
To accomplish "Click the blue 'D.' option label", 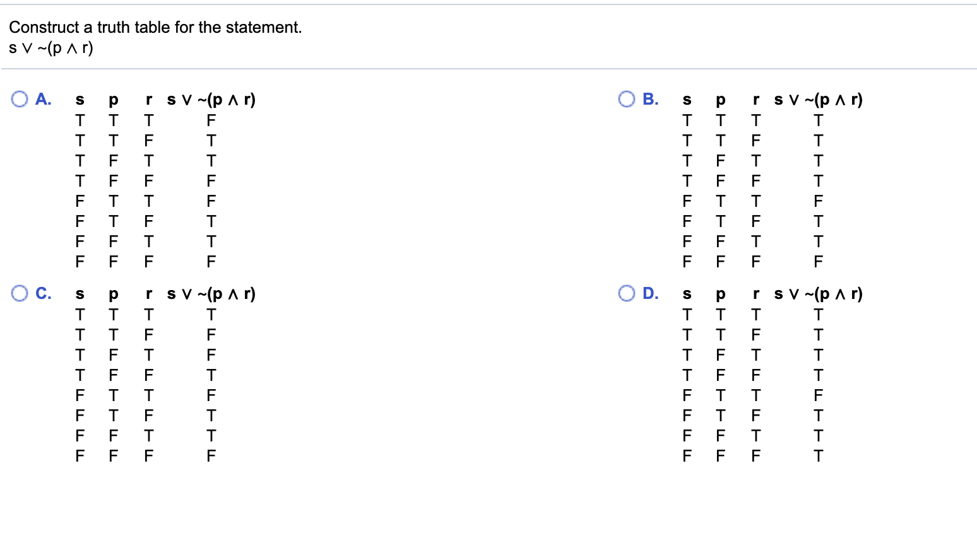I will (x=650, y=293).
